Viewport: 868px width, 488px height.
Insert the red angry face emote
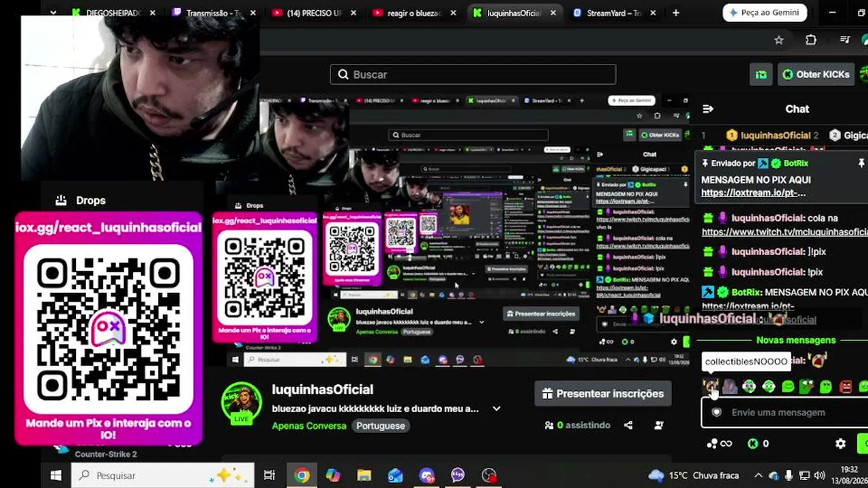pos(846,387)
